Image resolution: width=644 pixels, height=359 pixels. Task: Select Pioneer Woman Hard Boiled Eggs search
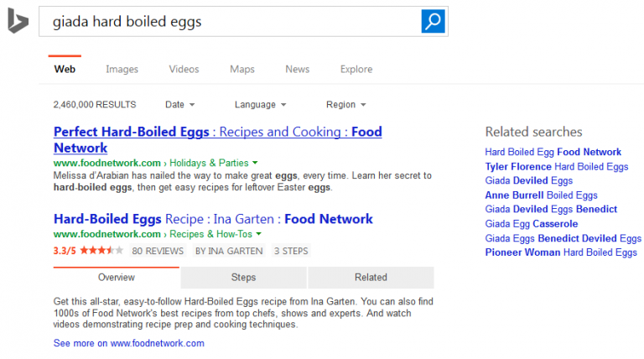point(560,252)
